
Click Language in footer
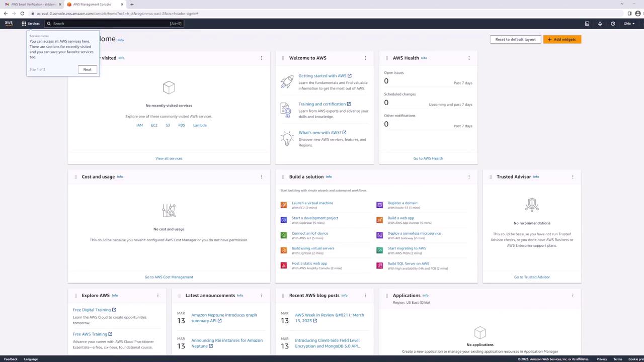[31, 359]
